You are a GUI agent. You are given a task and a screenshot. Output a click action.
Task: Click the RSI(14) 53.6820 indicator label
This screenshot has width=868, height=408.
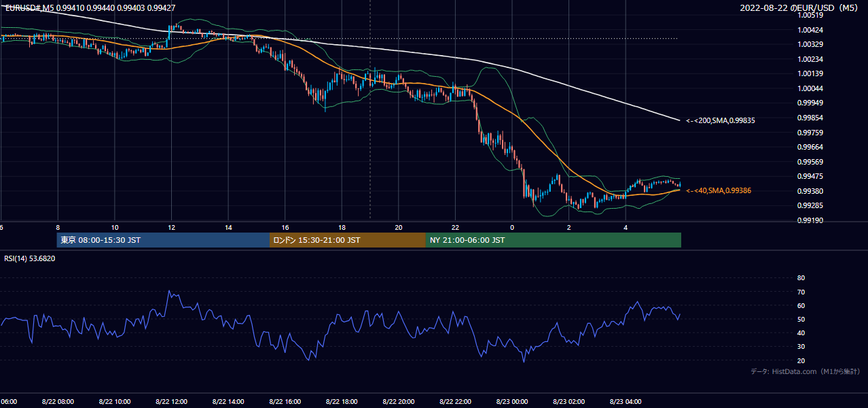click(30, 258)
